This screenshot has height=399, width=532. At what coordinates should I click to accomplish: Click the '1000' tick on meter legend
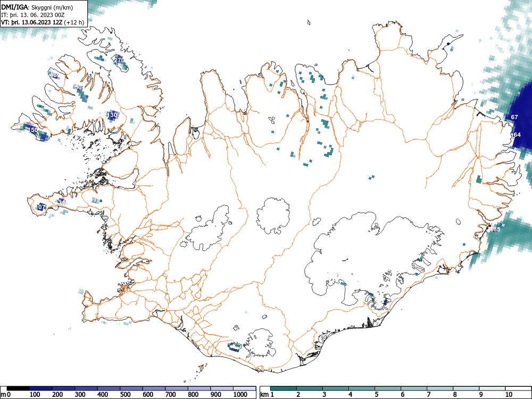tap(240, 395)
